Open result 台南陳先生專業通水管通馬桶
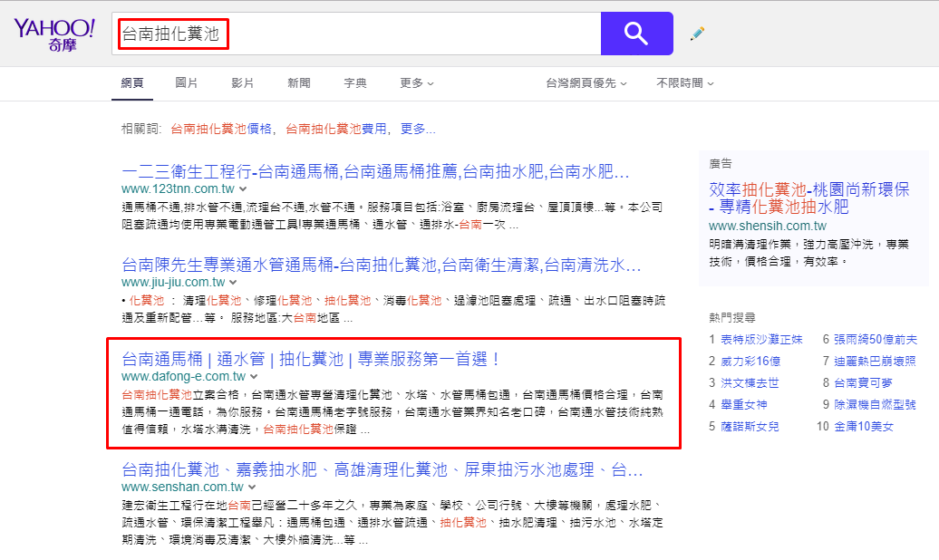 [381, 265]
